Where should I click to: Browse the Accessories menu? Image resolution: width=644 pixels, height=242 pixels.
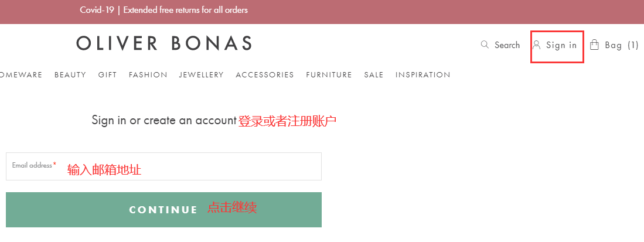click(265, 75)
